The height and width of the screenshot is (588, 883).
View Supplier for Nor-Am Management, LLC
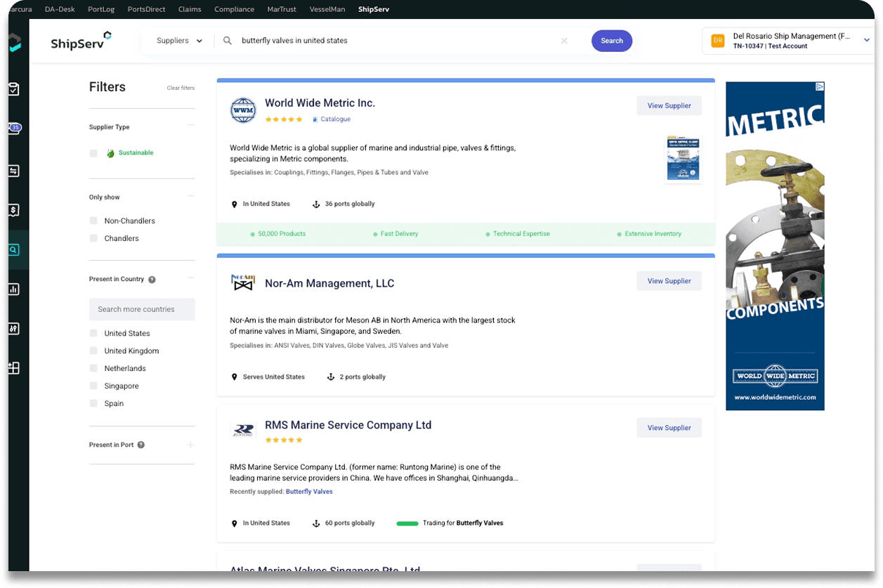tap(669, 281)
